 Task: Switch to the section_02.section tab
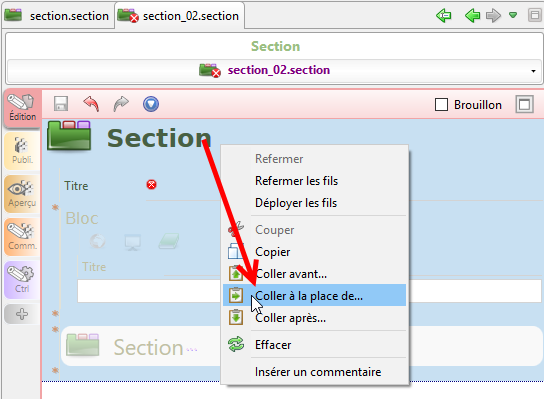pos(179,16)
